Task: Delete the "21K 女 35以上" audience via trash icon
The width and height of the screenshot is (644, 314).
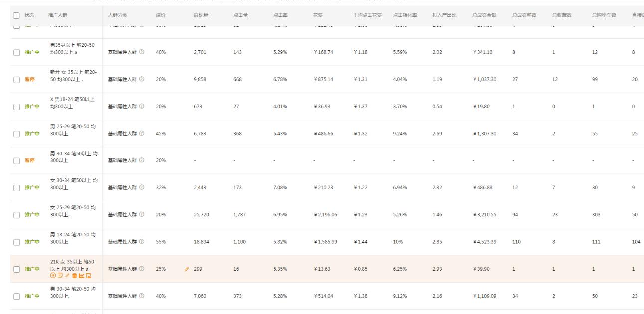Action: point(74,276)
